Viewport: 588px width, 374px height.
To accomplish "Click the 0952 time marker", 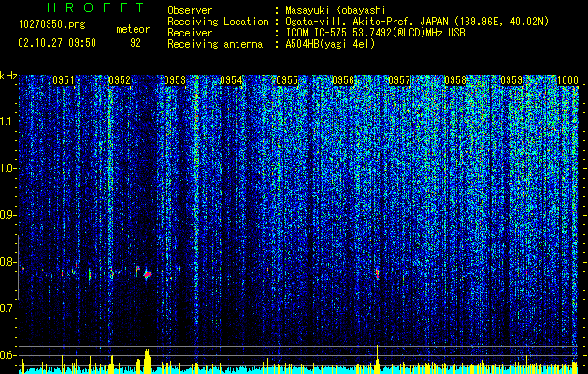I will coord(120,80).
